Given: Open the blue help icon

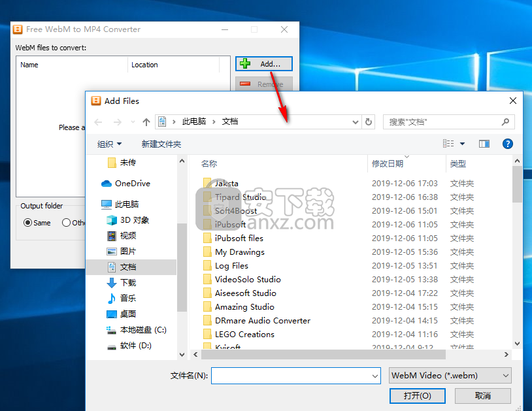Looking at the screenshot, I should click(x=508, y=144).
